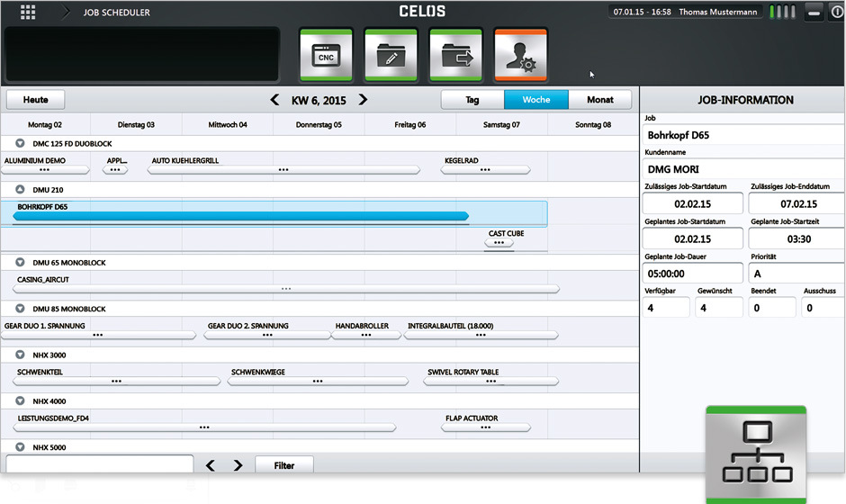Click the Heute button
The image size is (846, 504).
click(36, 100)
